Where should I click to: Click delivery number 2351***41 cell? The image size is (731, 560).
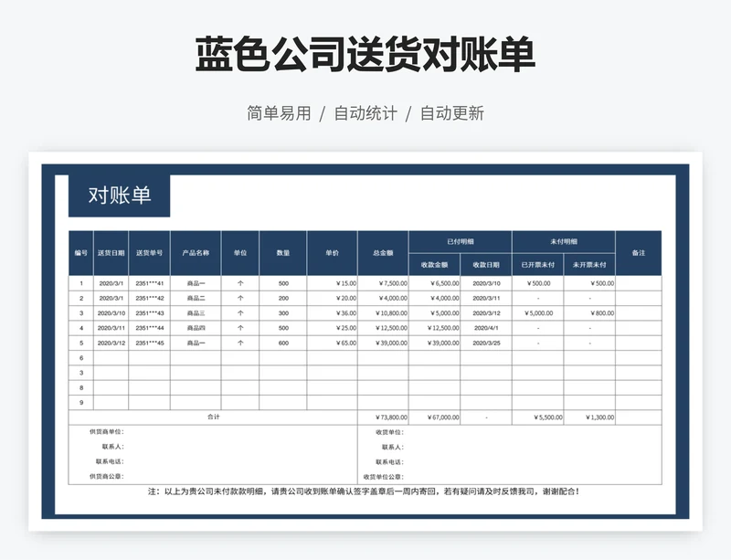(150, 283)
